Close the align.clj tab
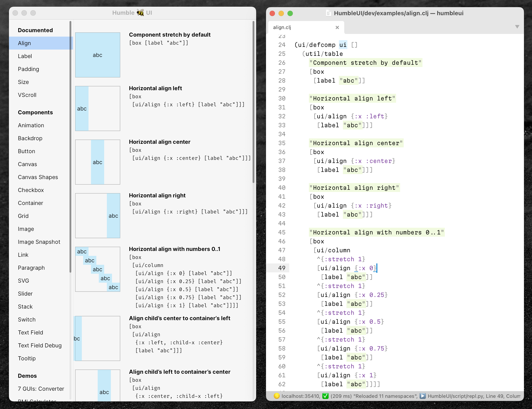Image resolution: width=532 pixels, height=409 pixels. pos(337,27)
